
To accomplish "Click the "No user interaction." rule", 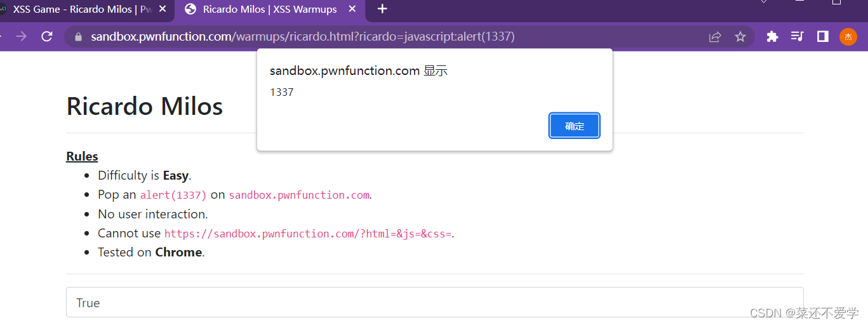I will click(x=153, y=214).
